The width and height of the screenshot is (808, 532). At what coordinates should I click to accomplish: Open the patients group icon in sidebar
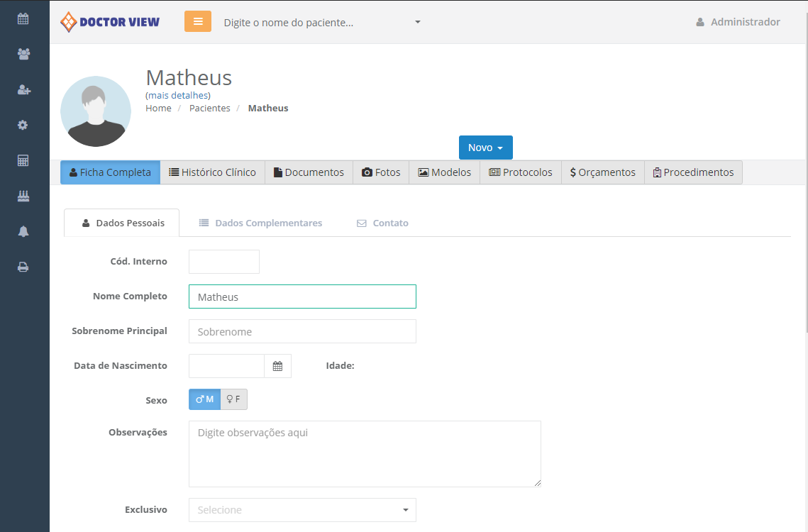(x=23, y=54)
